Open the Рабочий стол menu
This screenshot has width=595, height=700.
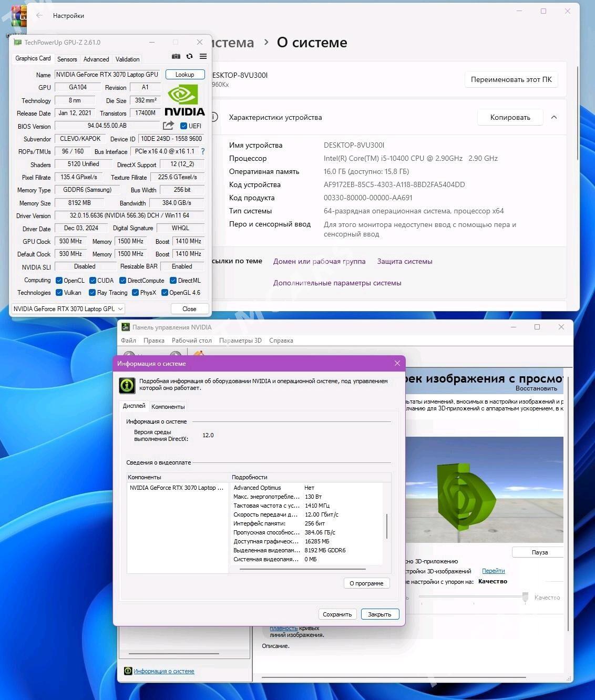[192, 341]
